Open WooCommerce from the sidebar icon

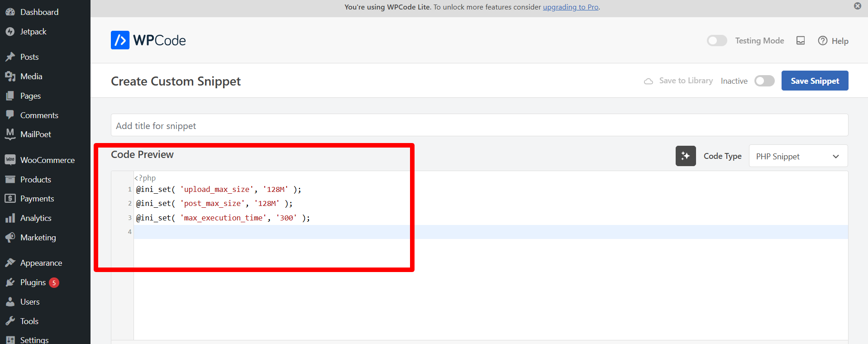click(x=10, y=160)
